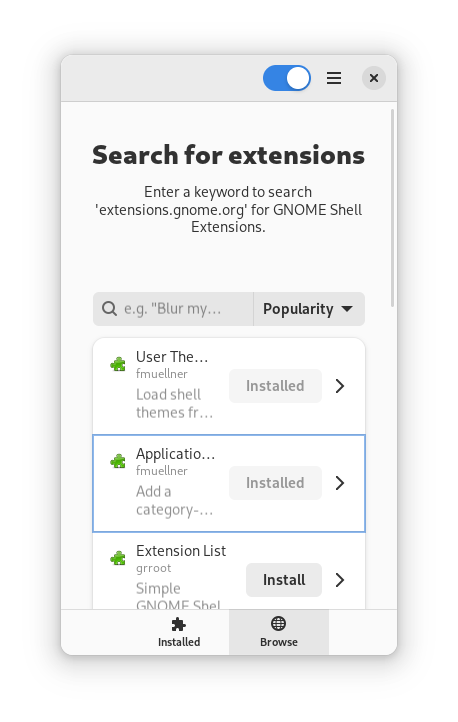Toggle the global extensions switch off
Screen dimensions: 458x722
coord(287,78)
